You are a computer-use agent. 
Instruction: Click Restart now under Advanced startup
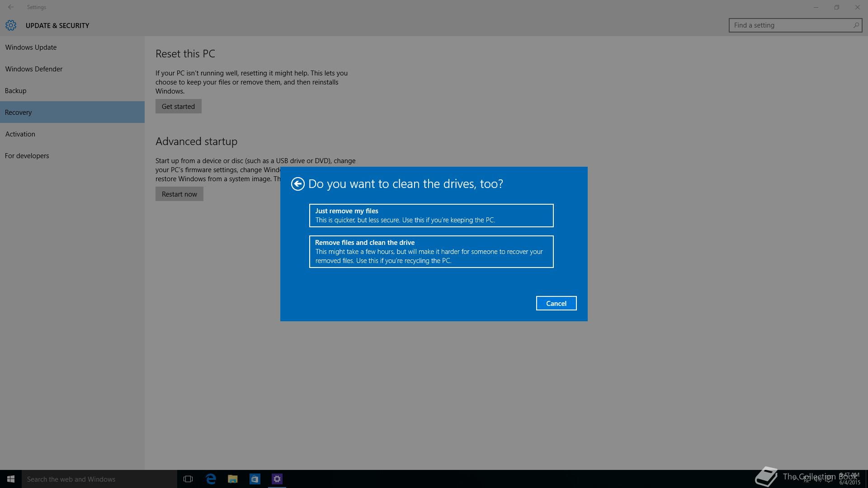coord(179,194)
